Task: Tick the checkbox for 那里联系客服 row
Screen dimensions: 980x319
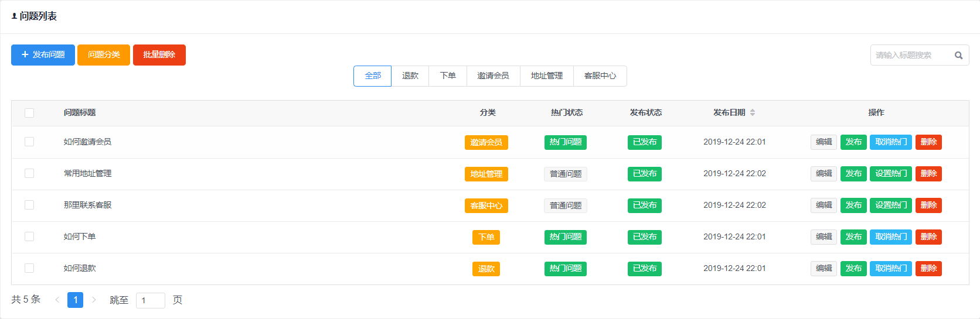Action: point(29,205)
